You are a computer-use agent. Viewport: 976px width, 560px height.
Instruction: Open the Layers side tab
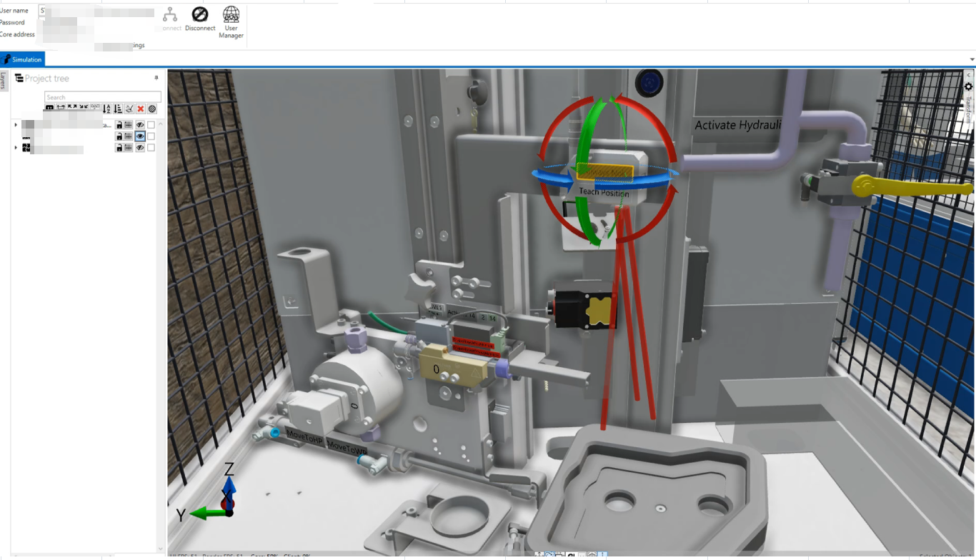(4, 81)
